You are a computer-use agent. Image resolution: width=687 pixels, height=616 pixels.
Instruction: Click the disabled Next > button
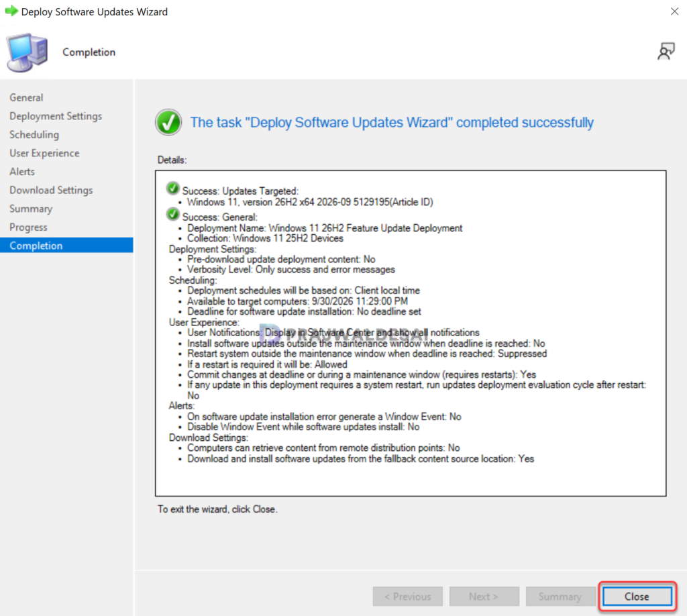point(484,597)
